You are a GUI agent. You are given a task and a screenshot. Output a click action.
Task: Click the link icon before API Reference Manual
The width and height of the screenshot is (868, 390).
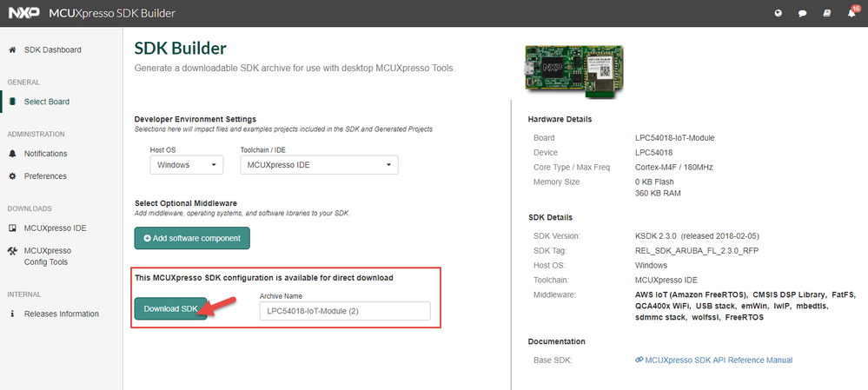[639, 360]
